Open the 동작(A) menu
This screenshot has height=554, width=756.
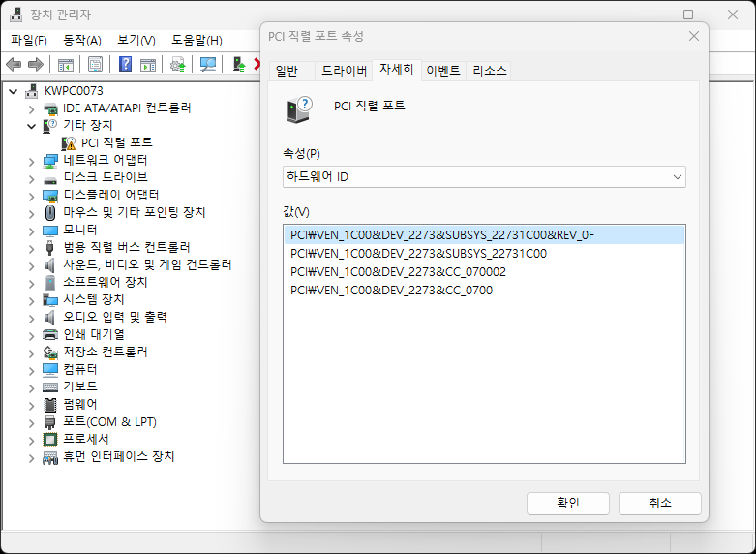(82, 40)
